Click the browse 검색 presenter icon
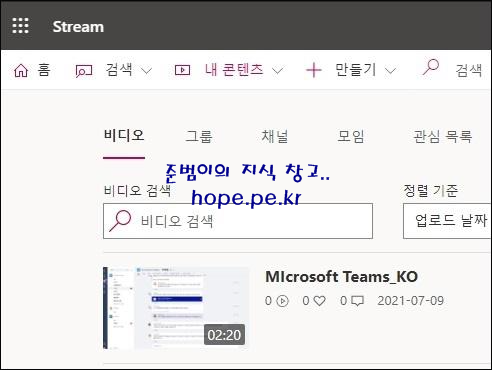The width and height of the screenshot is (492, 370). click(84, 71)
